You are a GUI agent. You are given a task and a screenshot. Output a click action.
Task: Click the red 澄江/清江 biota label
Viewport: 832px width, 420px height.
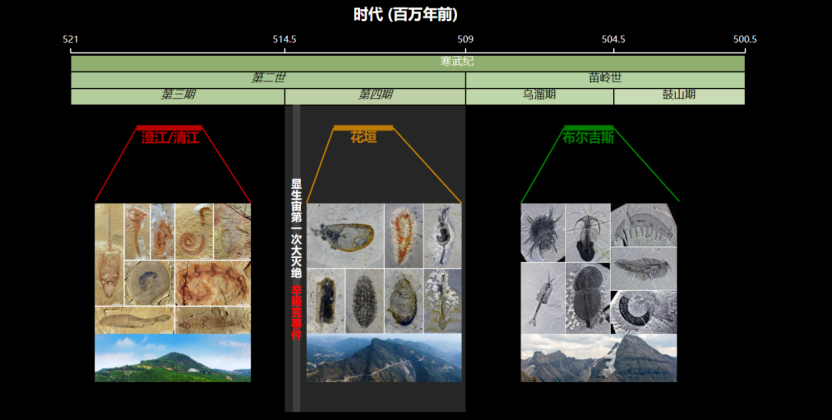[170, 137]
